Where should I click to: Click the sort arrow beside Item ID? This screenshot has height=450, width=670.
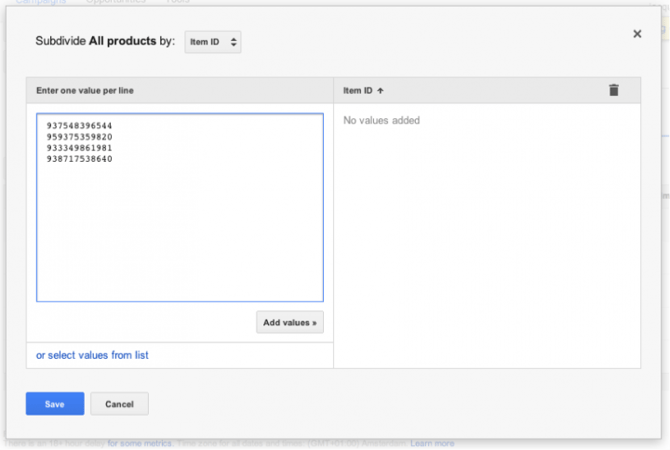tap(381, 91)
